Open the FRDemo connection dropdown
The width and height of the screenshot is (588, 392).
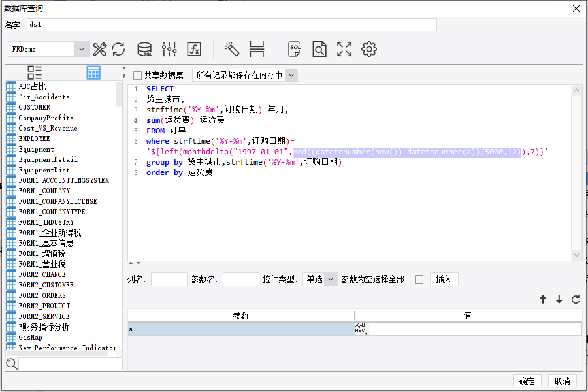tap(48, 49)
